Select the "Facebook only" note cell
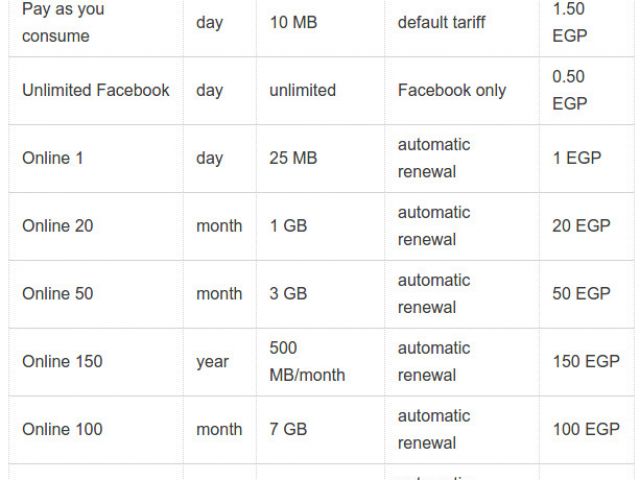Screen dimensions: 640x480 point(452,90)
